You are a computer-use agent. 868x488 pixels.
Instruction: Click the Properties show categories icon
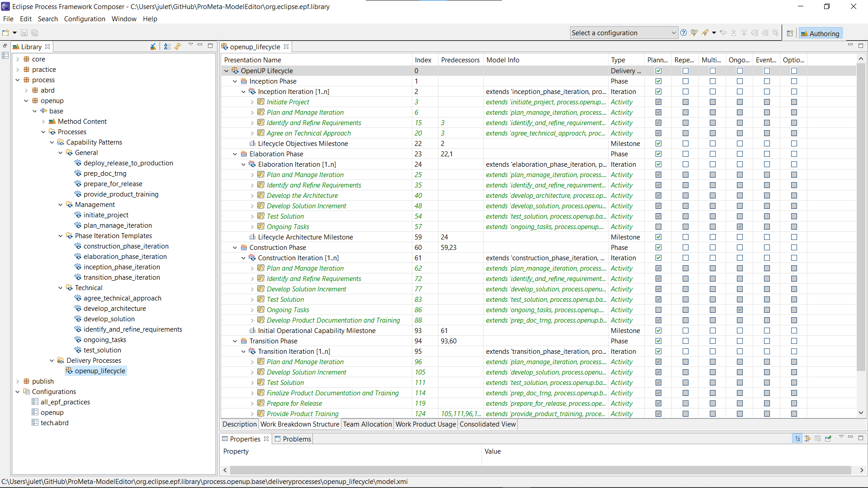point(797,439)
